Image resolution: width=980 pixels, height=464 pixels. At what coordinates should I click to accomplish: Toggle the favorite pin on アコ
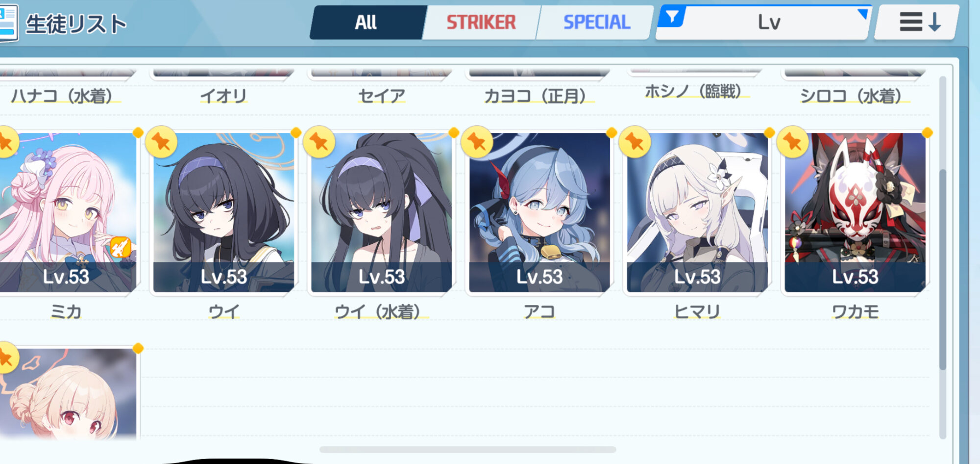[x=476, y=142]
